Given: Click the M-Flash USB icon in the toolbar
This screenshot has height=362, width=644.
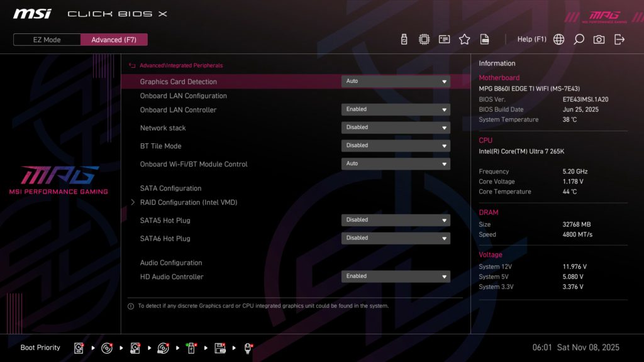Looking at the screenshot, I should (x=403, y=39).
